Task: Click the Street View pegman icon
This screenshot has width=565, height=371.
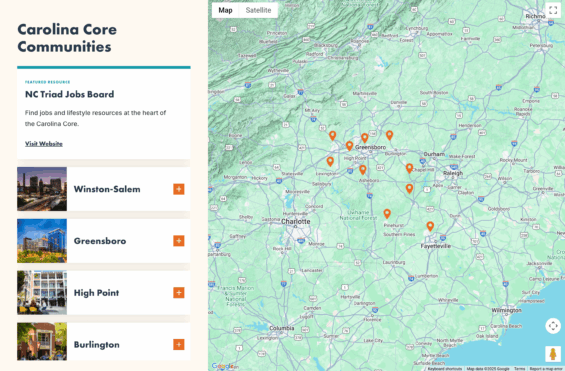Action: [x=553, y=353]
